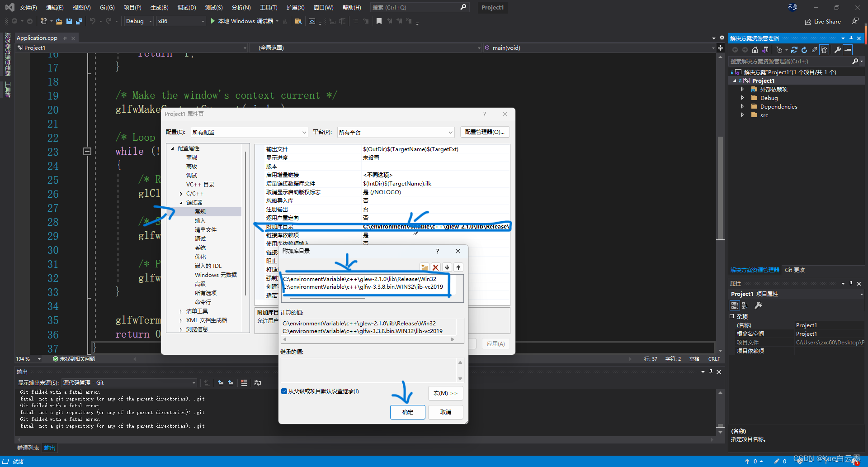Click the new folder line icon in 附加库目录 dialog

[424, 267]
